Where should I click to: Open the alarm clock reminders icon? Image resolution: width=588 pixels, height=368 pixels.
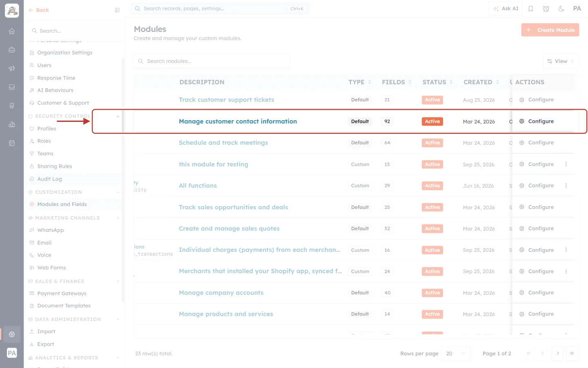tap(546, 9)
